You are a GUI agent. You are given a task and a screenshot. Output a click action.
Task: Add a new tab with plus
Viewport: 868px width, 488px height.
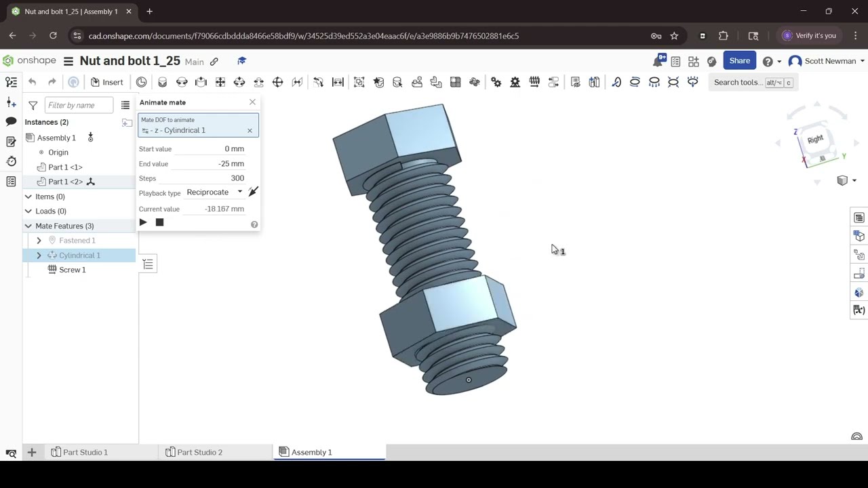click(x=32, y=452)
